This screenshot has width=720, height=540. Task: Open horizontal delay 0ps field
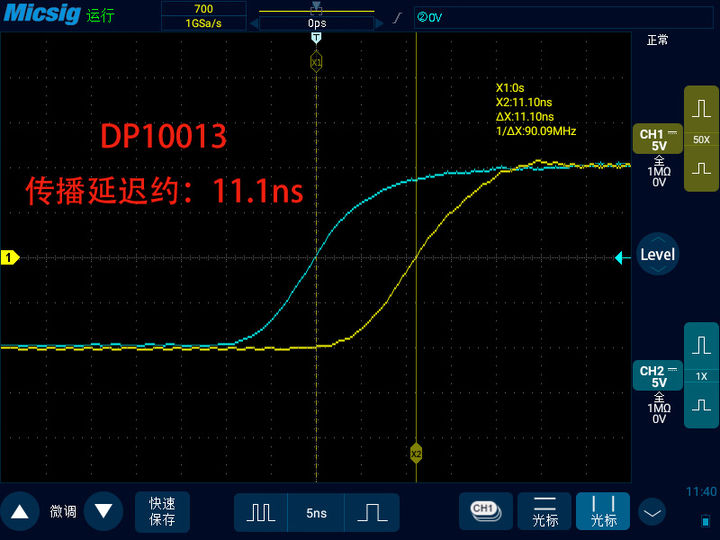coord(317,23)
